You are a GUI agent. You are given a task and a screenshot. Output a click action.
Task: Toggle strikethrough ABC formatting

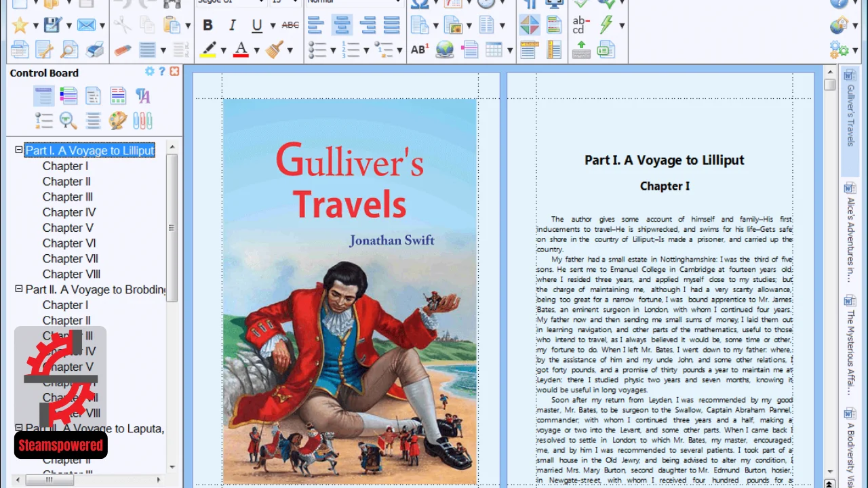point(290,26)
